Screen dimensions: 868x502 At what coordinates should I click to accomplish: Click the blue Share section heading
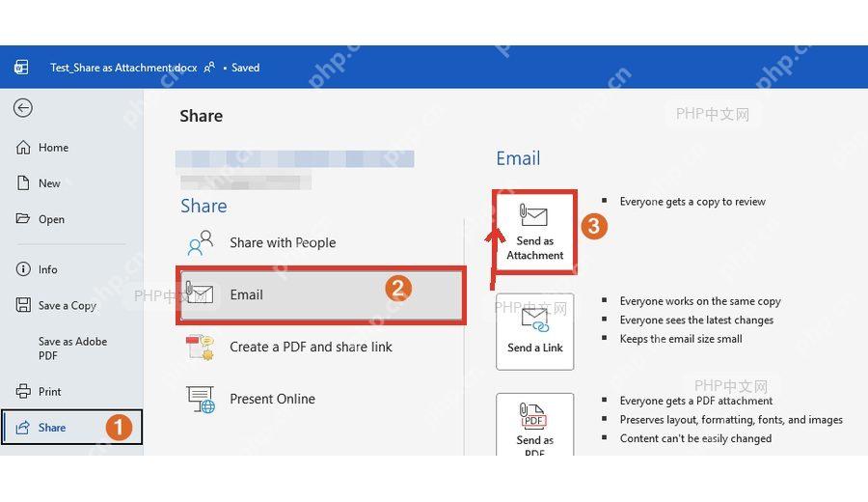click(203, 207)
